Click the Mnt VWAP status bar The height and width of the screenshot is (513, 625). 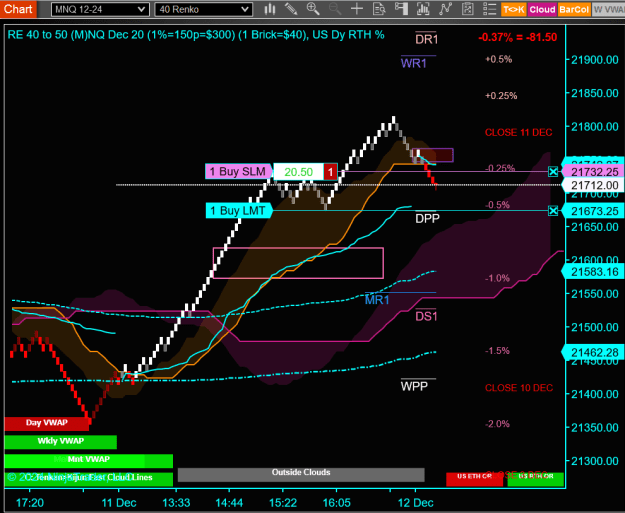tap(88, 460)
